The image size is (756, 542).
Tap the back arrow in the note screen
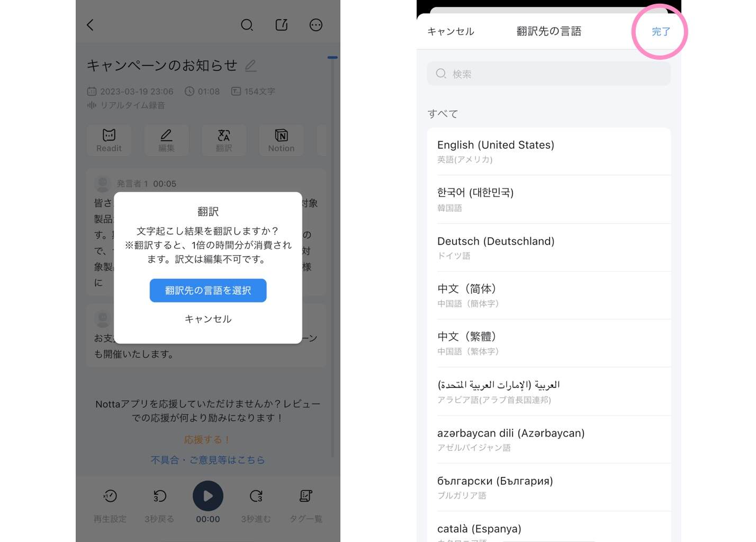pyautogui.click(x=90, y=25)
